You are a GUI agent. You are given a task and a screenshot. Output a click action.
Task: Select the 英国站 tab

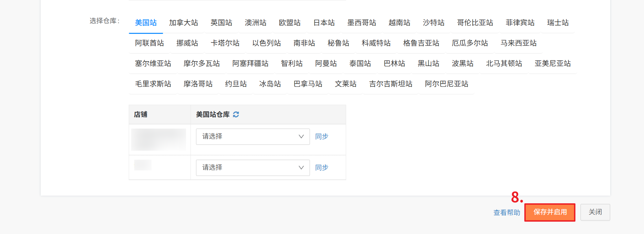[x=221, y=23]
